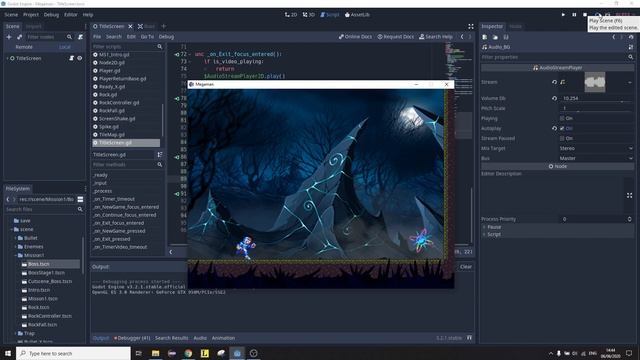Click the filter scripts search icon

pos(160,47)
